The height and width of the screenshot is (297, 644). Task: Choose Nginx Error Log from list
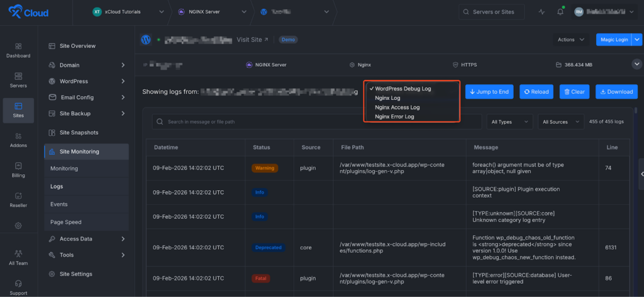394,116
